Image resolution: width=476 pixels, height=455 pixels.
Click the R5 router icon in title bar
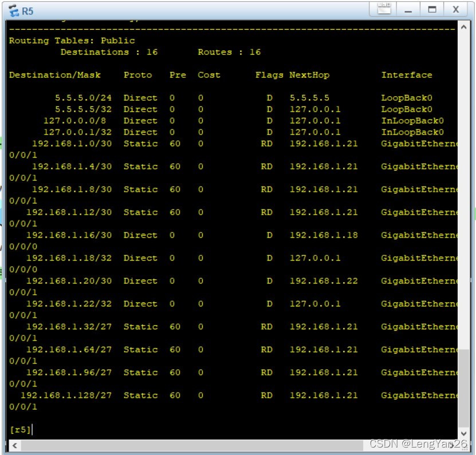click(x=14, y=11)
